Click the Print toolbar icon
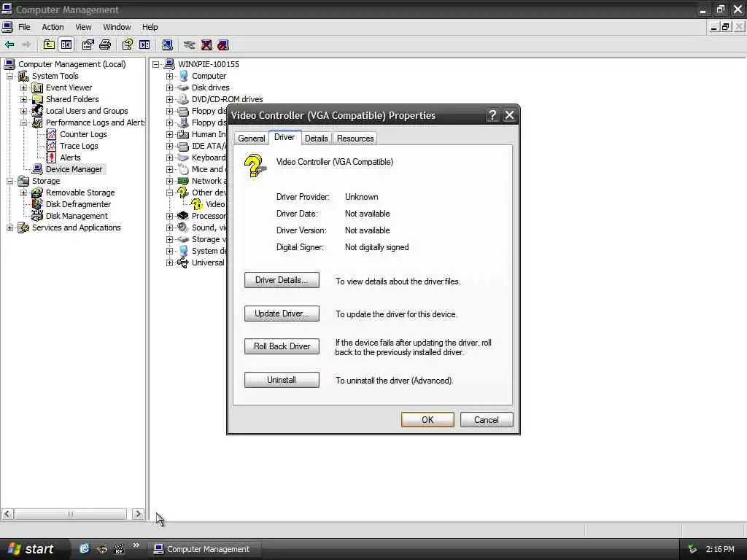The image size is (747, 560). [105, 44]
